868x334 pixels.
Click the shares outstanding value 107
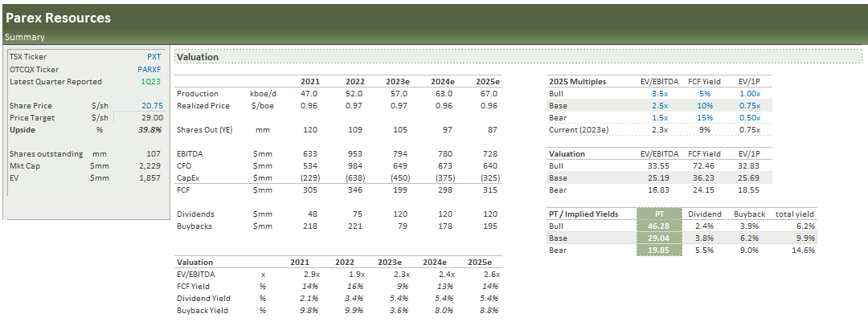154,154
